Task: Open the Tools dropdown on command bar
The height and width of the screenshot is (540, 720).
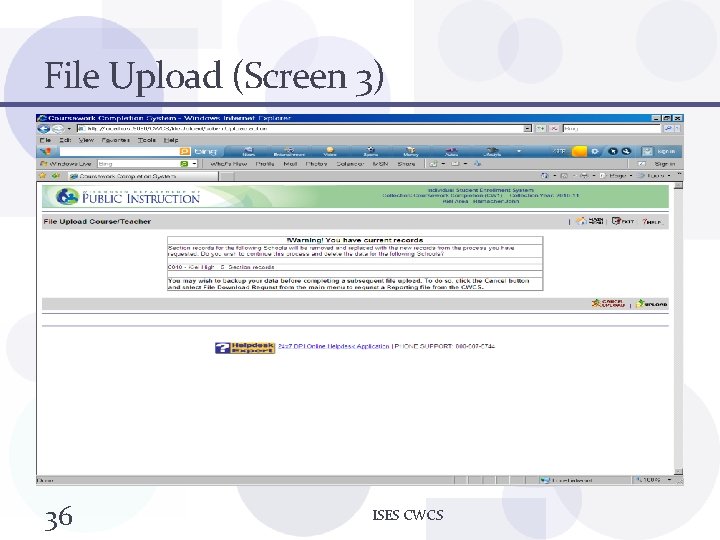Action: pyautogui.click(x=654, y=175)
